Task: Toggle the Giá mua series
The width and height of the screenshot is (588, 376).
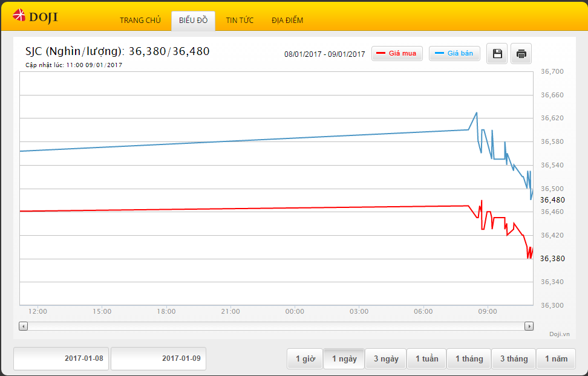Action: pyautogui.click(x=397, y=53)
